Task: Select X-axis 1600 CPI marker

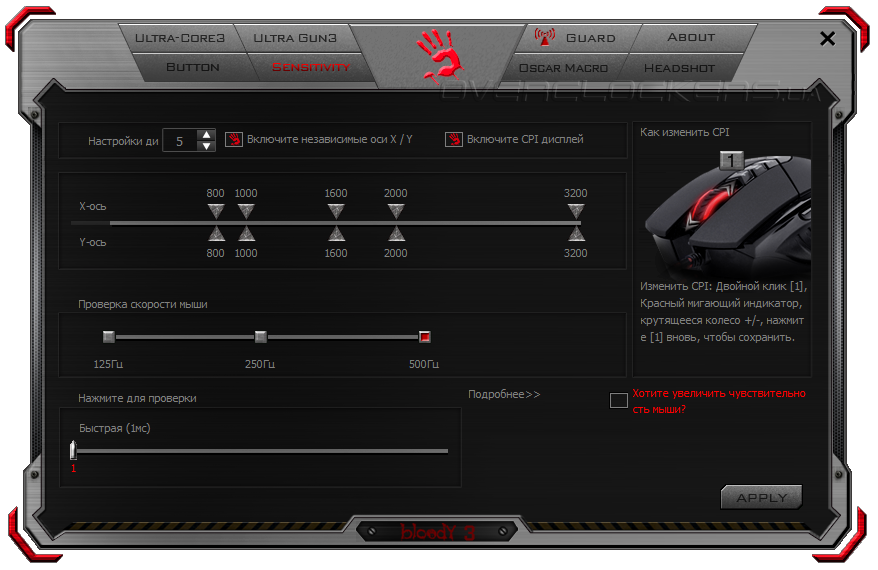Action: (x=336, y=211)
